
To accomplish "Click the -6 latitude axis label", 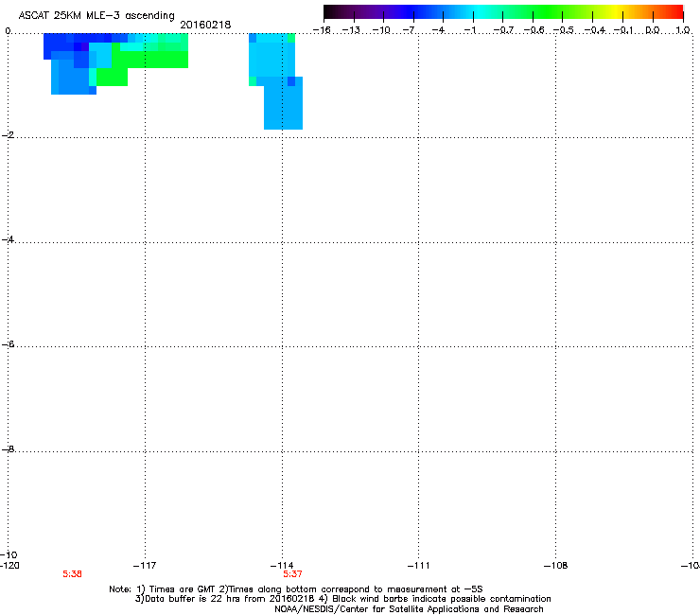I will pyautogui.click(x=8, y=344).
